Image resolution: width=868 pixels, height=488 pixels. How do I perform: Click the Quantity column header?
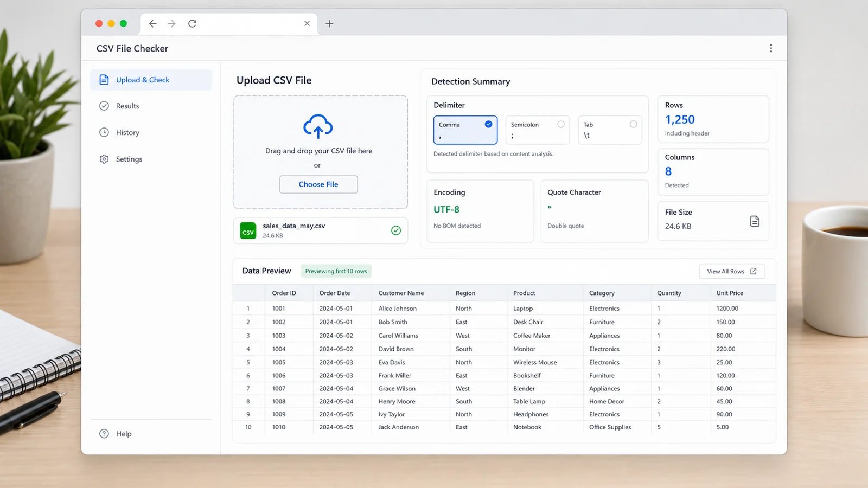pyautogui.click(x=669, y=293)
